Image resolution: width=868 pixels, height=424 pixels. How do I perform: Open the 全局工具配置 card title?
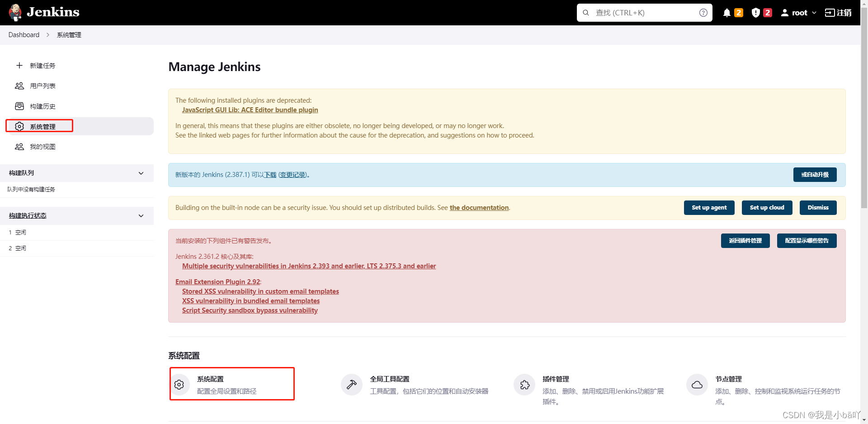390,379
